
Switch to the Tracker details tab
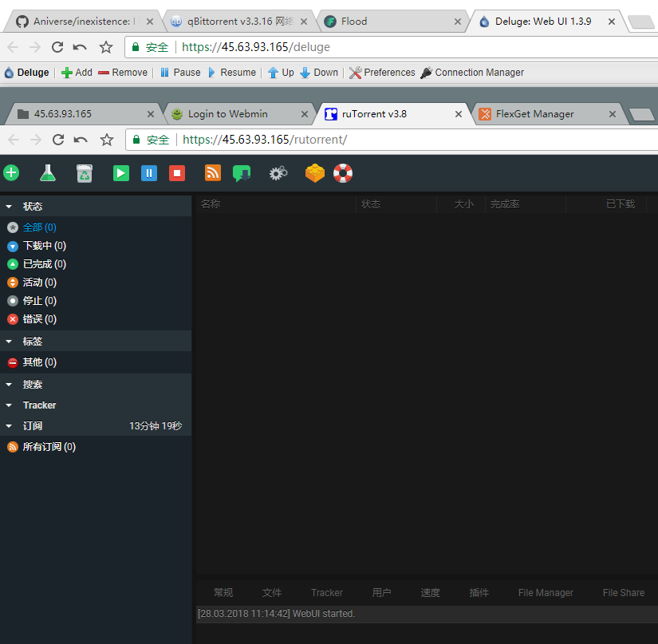point(327,593)
